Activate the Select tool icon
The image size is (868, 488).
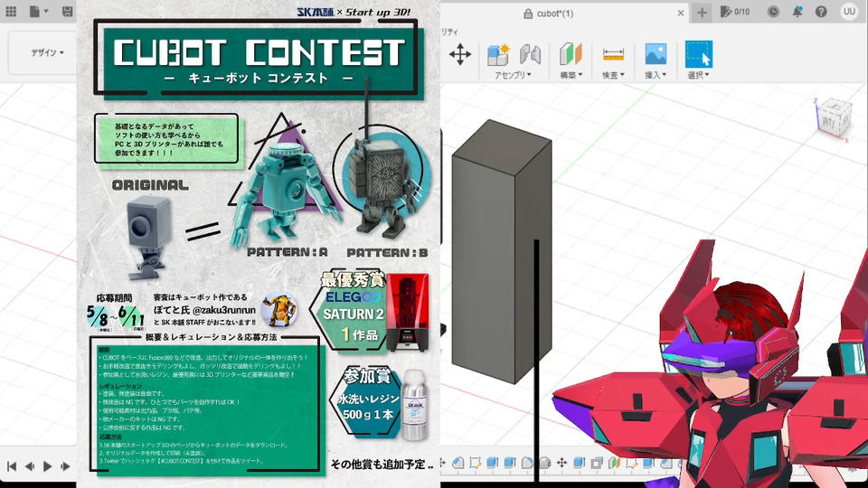coord(699,54)
